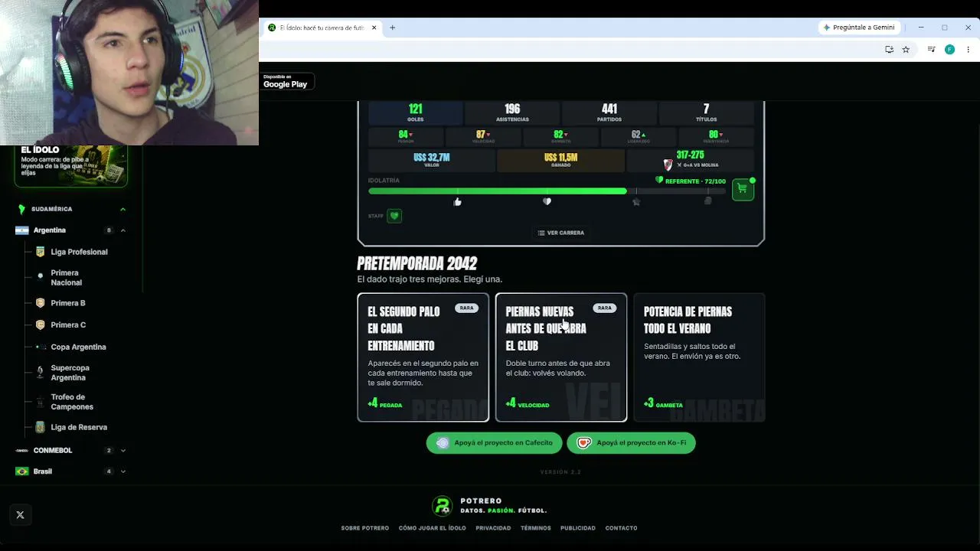Open Trofeo de Campeones in the sidebar
Viewport: 980px width, 551px height.
point(71,402)
